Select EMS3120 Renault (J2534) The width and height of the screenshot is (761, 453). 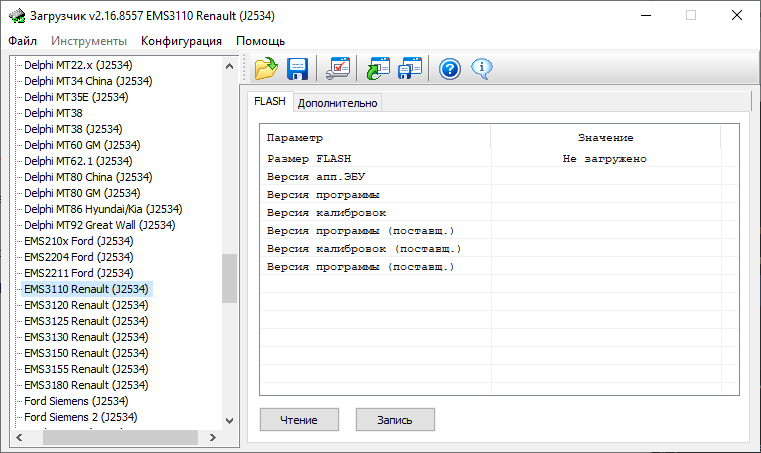(86, 305)
